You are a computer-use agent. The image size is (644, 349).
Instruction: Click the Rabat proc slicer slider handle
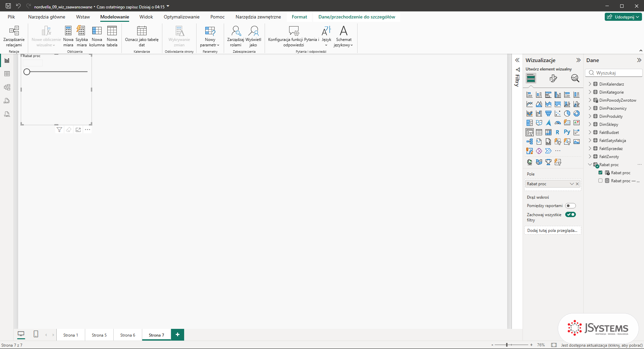[27, 72]
